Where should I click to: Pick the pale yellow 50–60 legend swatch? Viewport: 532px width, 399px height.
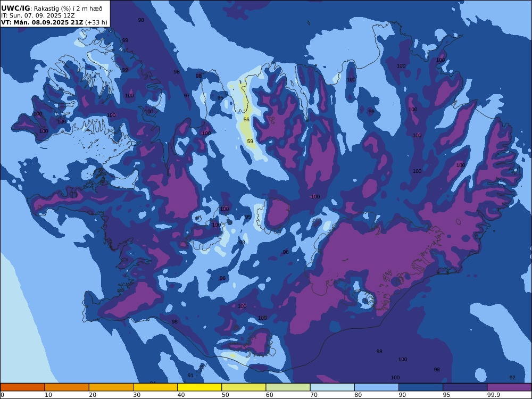point(244,387)
